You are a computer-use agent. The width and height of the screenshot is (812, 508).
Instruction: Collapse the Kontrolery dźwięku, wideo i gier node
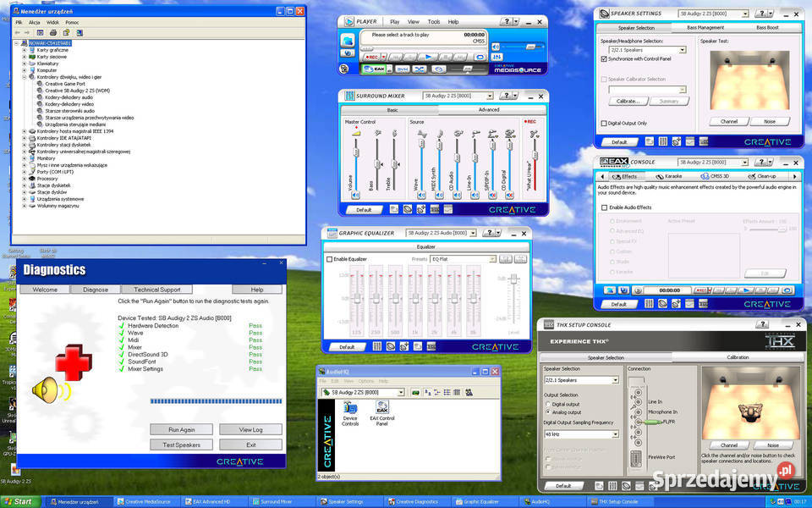pyautogui.click(x=25, y=77)
